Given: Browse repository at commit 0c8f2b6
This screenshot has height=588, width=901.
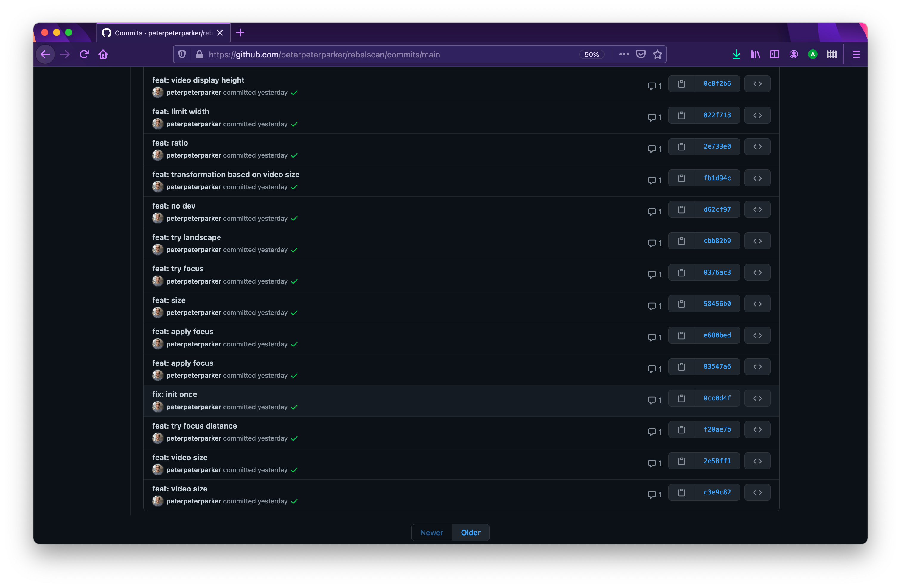Looking at the screenshot, I should (757, 84).
